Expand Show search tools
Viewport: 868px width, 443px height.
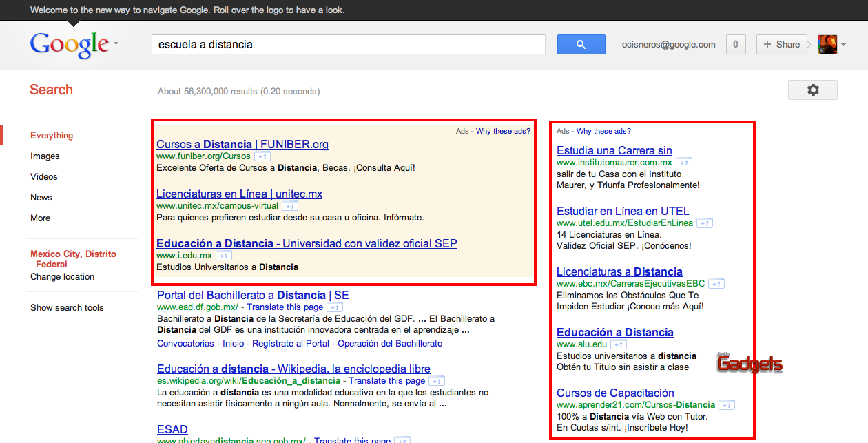pyautogui.click(x=67, y=308)
